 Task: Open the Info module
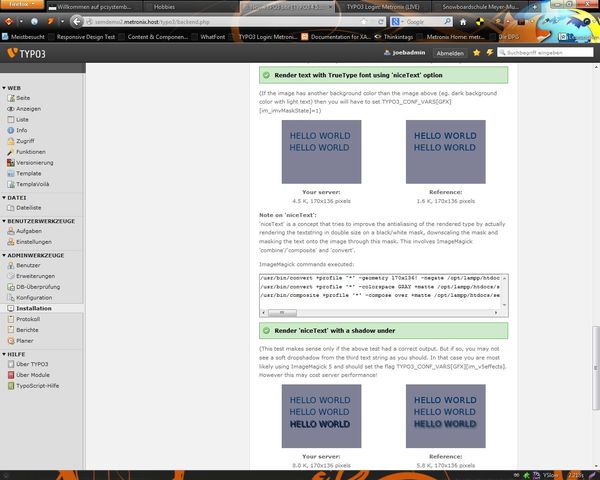click(17, 130)
